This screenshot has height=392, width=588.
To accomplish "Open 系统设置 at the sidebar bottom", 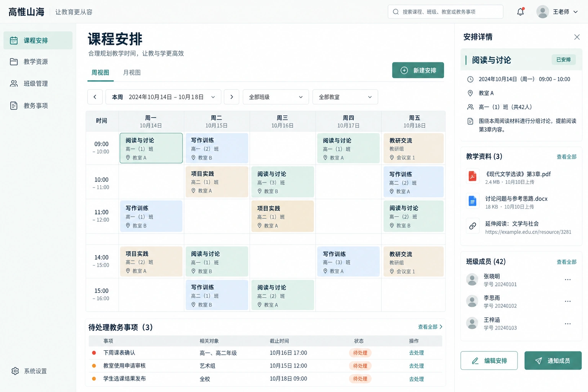I will tap(29, 371).
